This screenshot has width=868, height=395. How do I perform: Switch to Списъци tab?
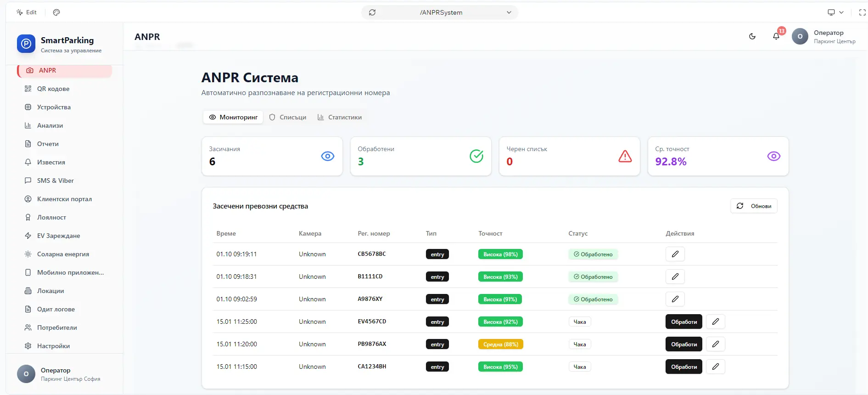click(x=288, y=117)
